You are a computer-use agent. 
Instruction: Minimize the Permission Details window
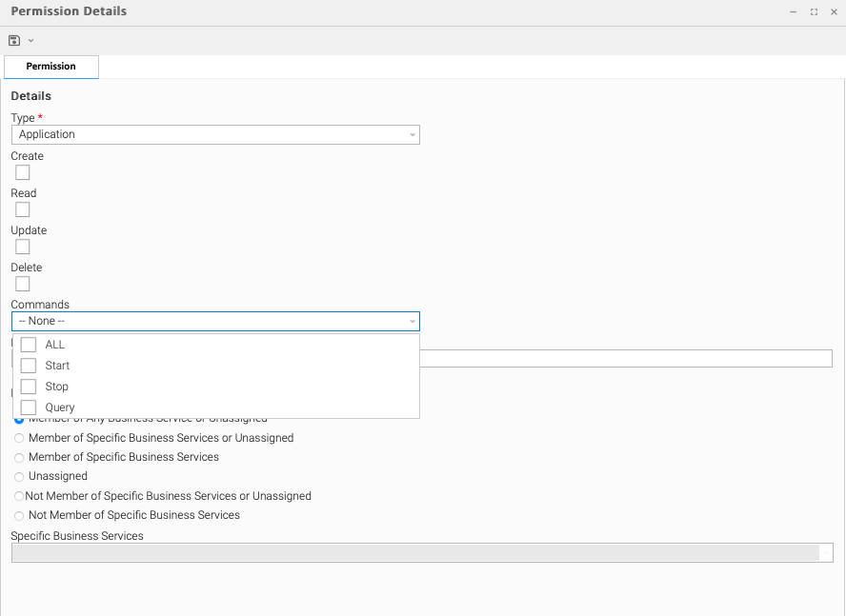[793, 12]
